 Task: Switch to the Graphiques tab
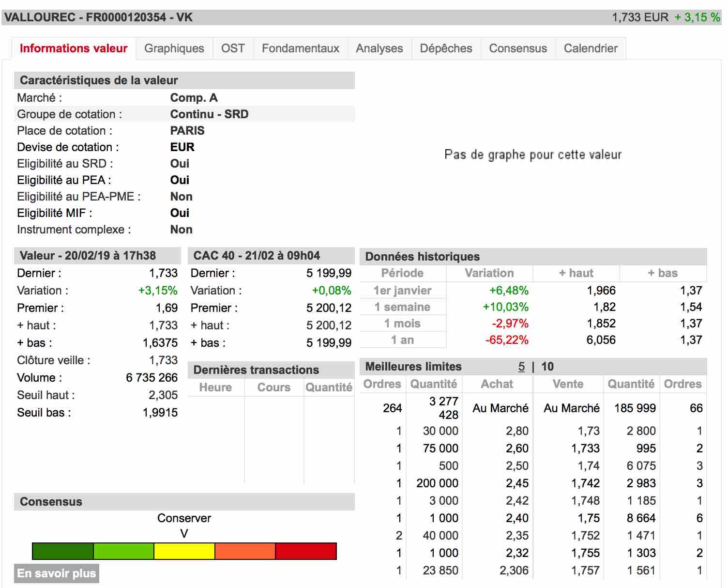pos(174,48)
